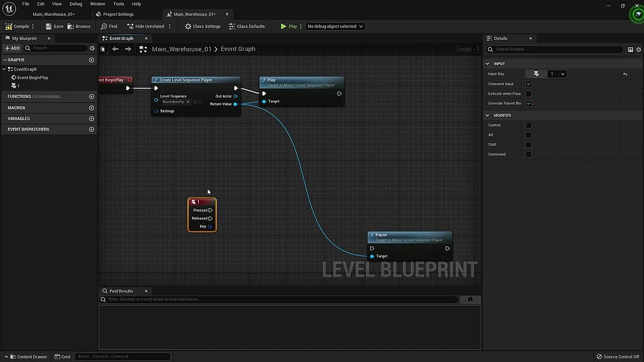The height and width of the screenshot is (362, 644).
Task: Browse to asset in Content Browser
Action: click(x=79, y=26)
